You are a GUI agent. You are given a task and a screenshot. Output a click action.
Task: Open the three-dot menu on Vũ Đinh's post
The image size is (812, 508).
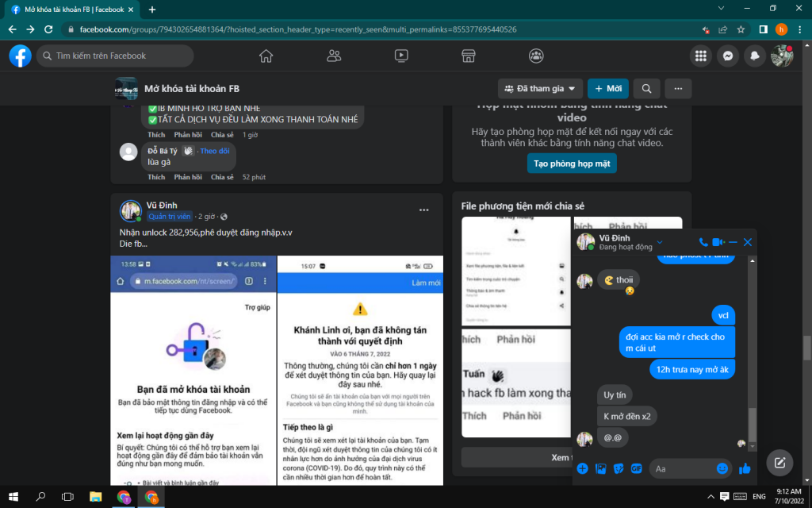point(424,210)
